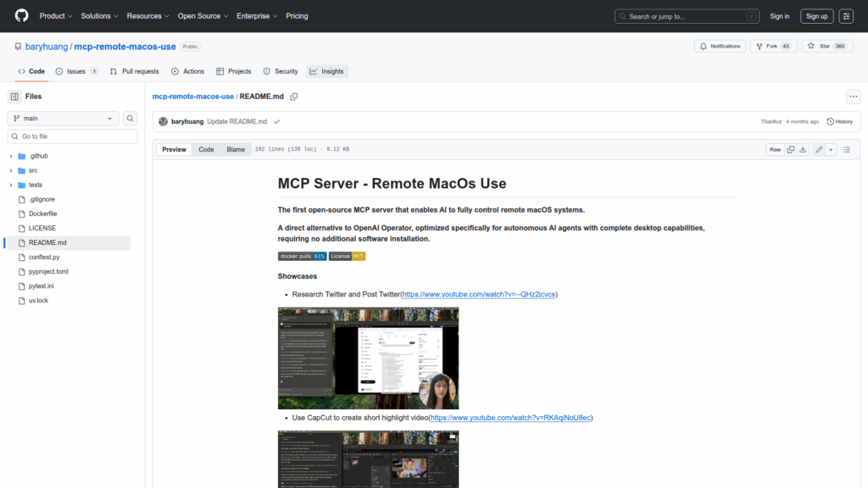Expand the Product menu
Screen dimensions: 868x488
[56, 16]
